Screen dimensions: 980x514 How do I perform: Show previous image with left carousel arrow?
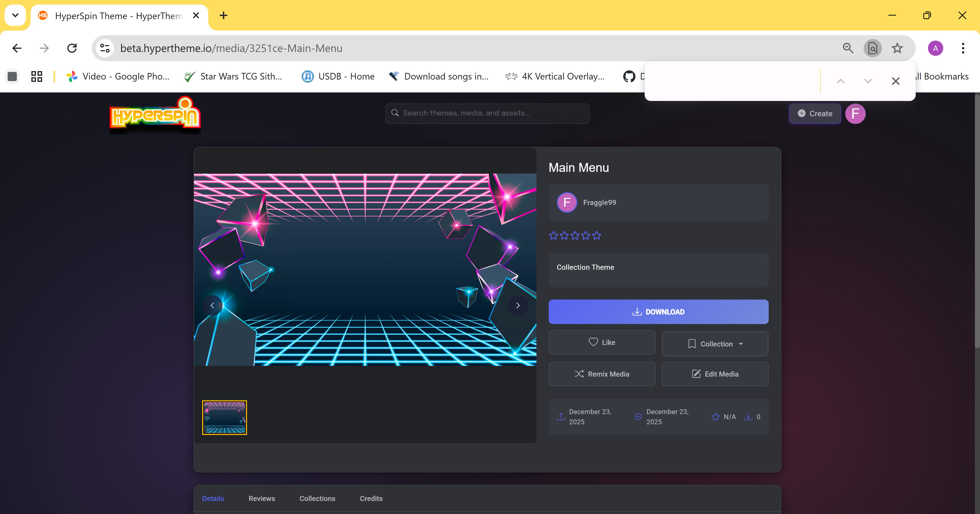(x=212, y=305)
